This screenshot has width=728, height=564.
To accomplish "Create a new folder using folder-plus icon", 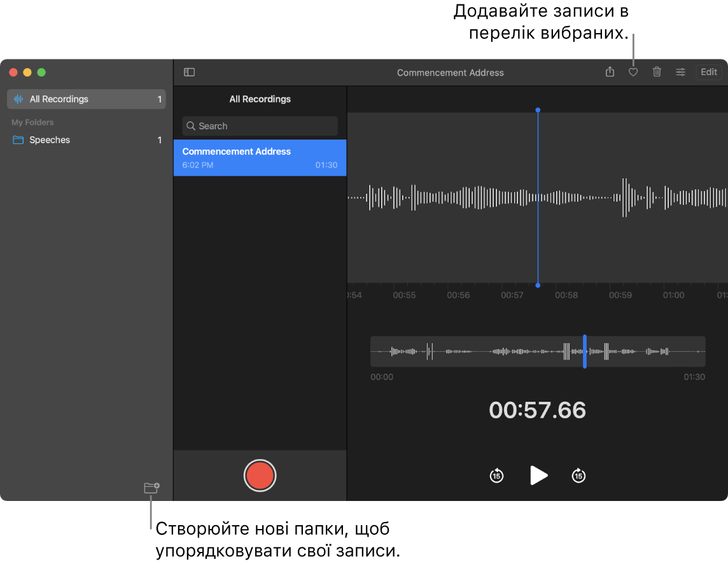I will click(x=151, y=488).
